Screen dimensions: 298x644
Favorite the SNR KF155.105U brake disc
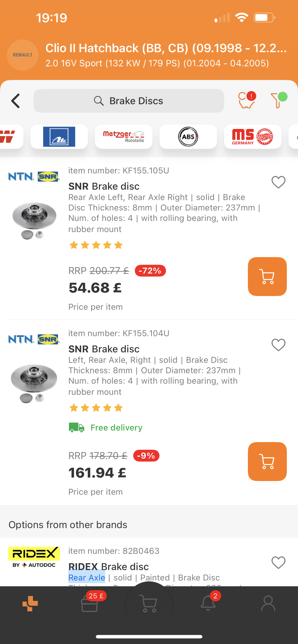(x=278, y=182)
